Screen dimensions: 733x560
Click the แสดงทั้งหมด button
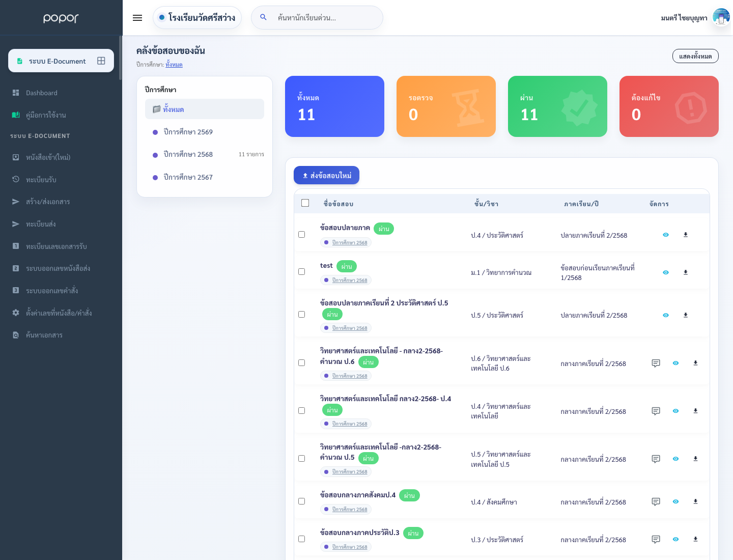coord(695,56)
